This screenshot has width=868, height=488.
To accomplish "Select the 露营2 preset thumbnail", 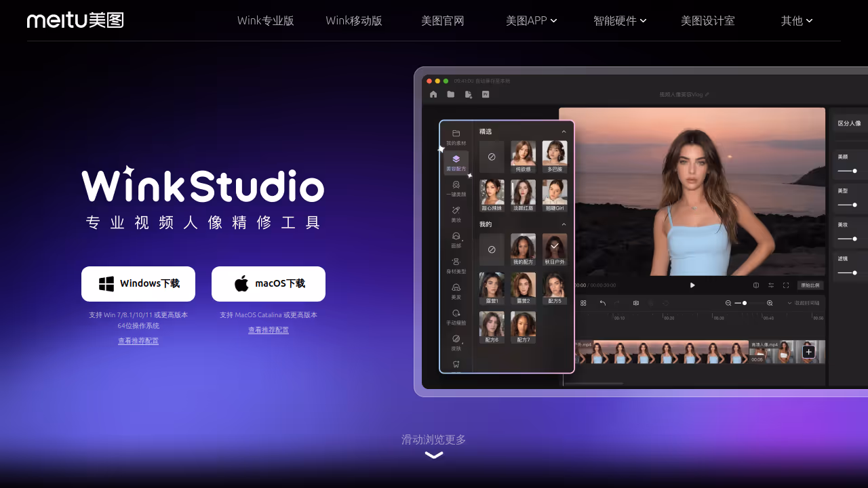I will click(x=523, y=289).
